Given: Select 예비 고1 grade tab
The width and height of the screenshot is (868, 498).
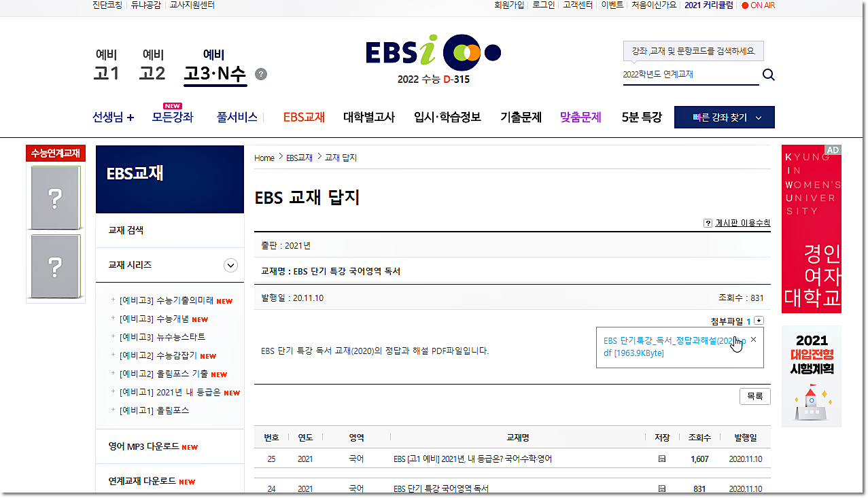Looking at the screenshot, I should 106,65.
